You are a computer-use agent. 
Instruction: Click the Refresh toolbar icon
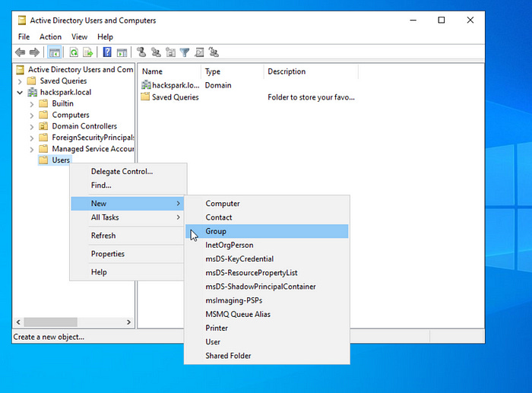[74, 52]
